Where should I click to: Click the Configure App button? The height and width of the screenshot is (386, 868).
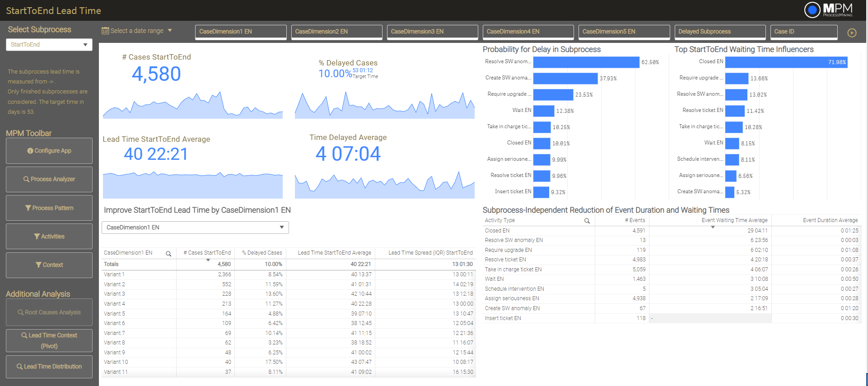49,151
